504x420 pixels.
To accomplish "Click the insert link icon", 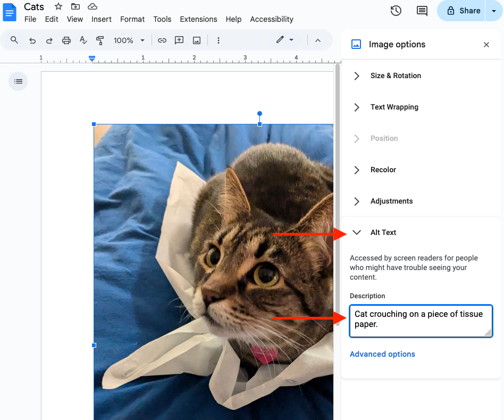I will (x=162, y=40).
